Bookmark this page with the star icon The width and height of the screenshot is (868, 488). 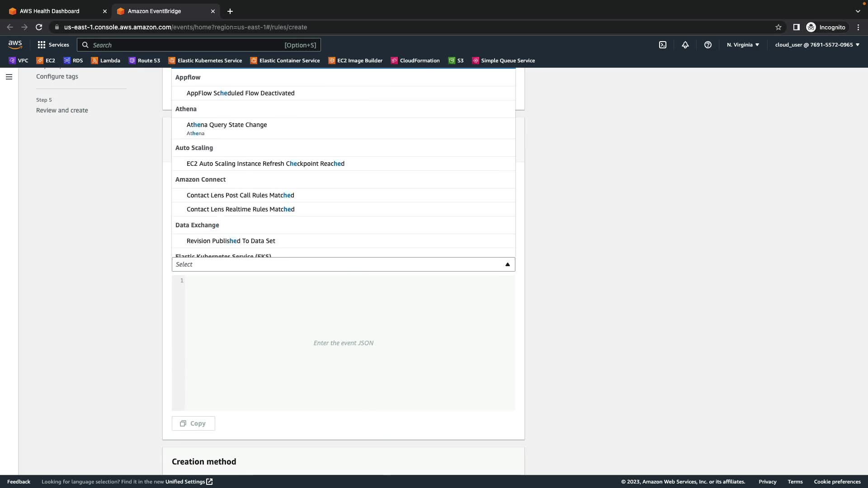click(x=778, y=27)
